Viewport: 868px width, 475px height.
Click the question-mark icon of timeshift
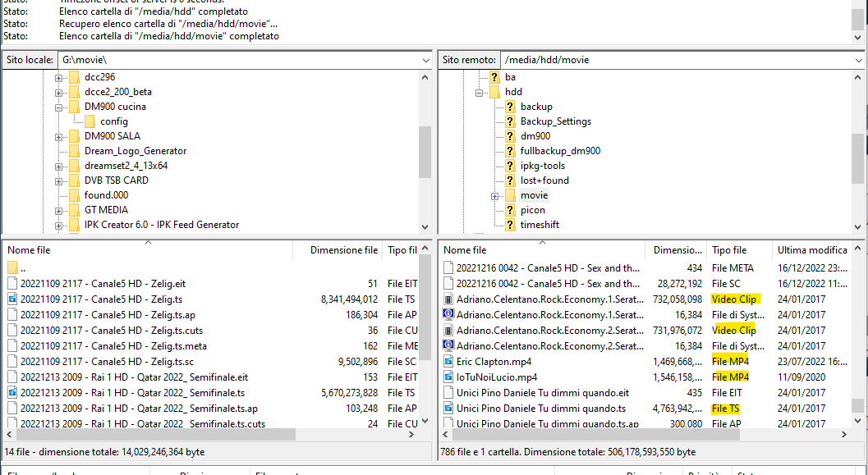coord(511,225)
